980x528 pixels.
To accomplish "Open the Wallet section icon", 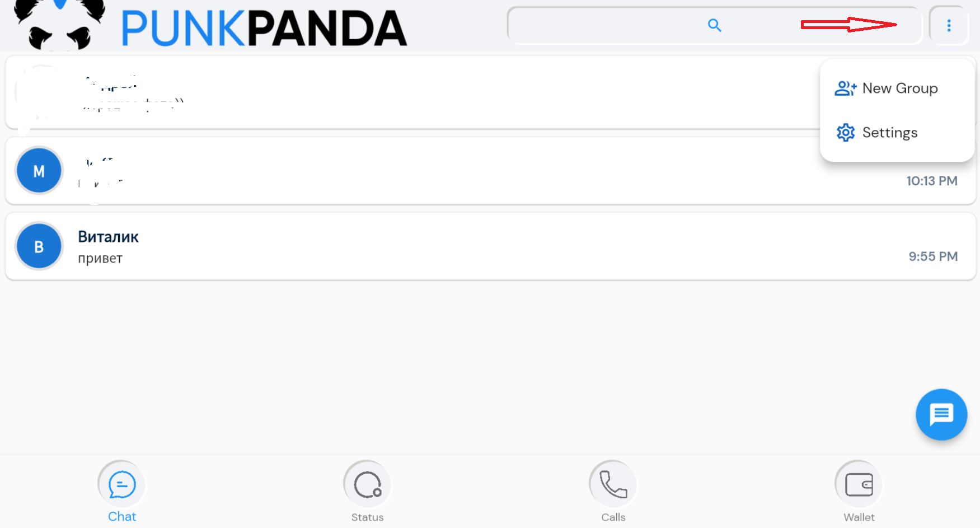I will point(858,483).
